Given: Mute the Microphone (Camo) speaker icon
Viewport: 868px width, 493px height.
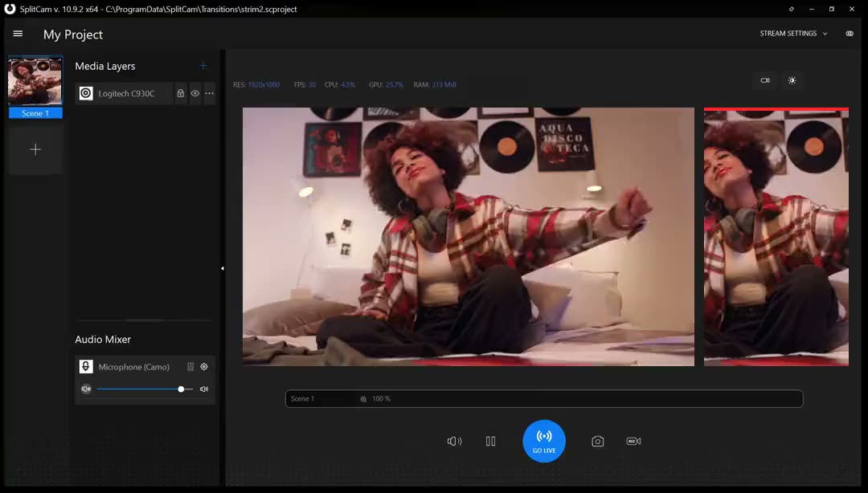Looking at the screenshot, I should tap(86, 389).
